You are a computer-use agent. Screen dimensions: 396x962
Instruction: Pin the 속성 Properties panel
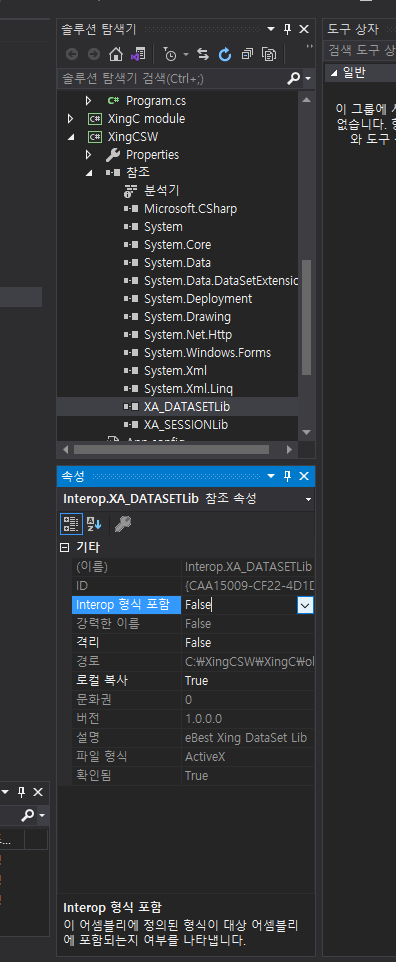287,476
